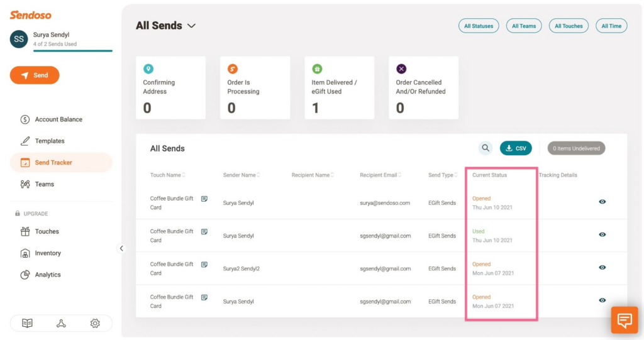Click surya@sendoso.com email cell
This screenshot has height=340, width=644.
[385, 203]
